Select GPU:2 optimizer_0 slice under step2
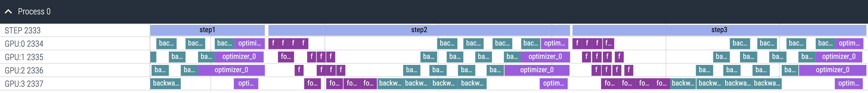868x93 pixels. click(x=536, y=70)
